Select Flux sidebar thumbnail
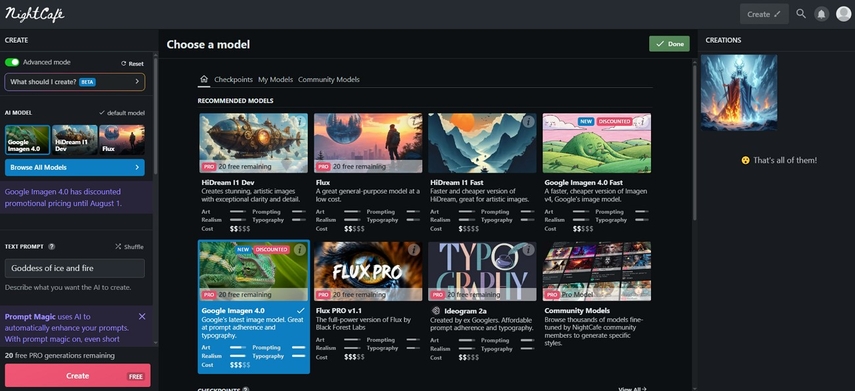The height and width of the screenshot is (391, 855). click(x=122, y=140)
